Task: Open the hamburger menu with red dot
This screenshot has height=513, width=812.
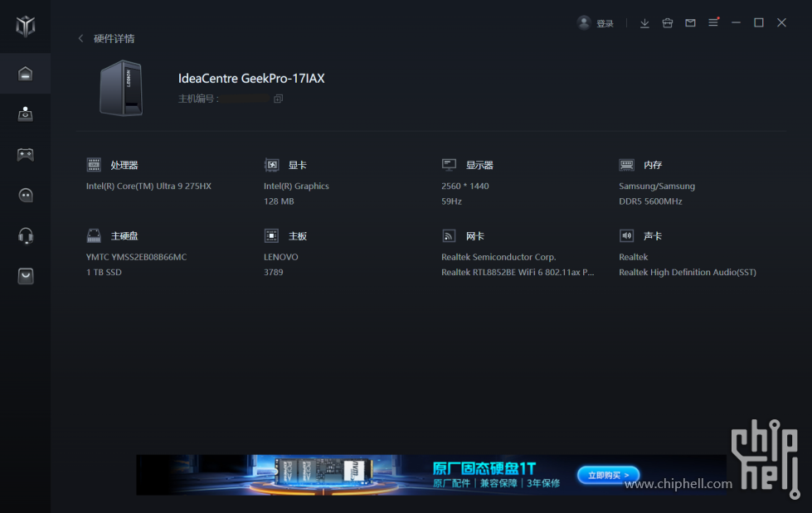Action: tap(713, 22)
